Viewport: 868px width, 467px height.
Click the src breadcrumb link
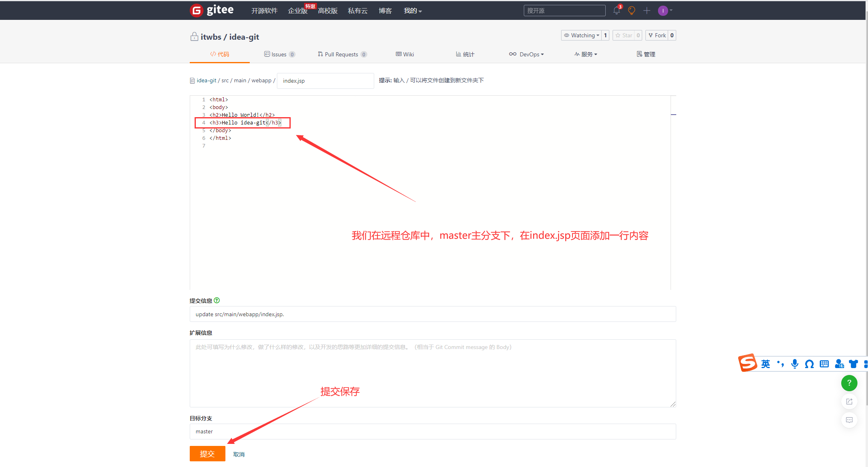click(x=225, y=81)
